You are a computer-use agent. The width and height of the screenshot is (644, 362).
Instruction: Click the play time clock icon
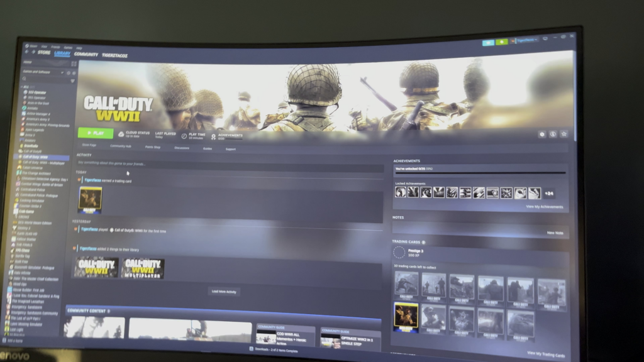point(184,136)
